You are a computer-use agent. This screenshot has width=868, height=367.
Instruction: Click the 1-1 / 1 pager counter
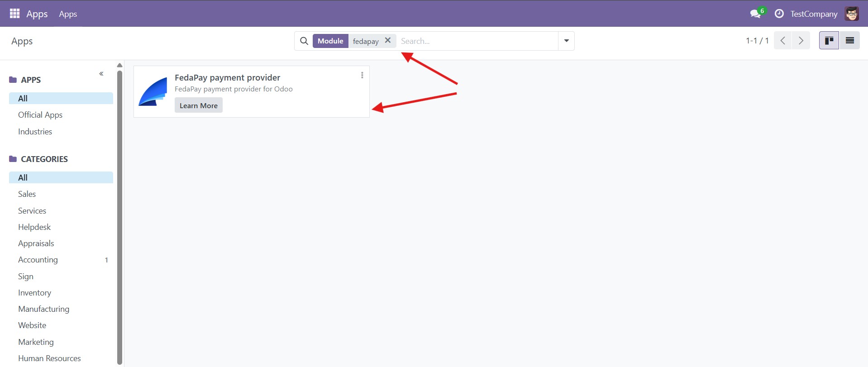[x=757, y=41]
